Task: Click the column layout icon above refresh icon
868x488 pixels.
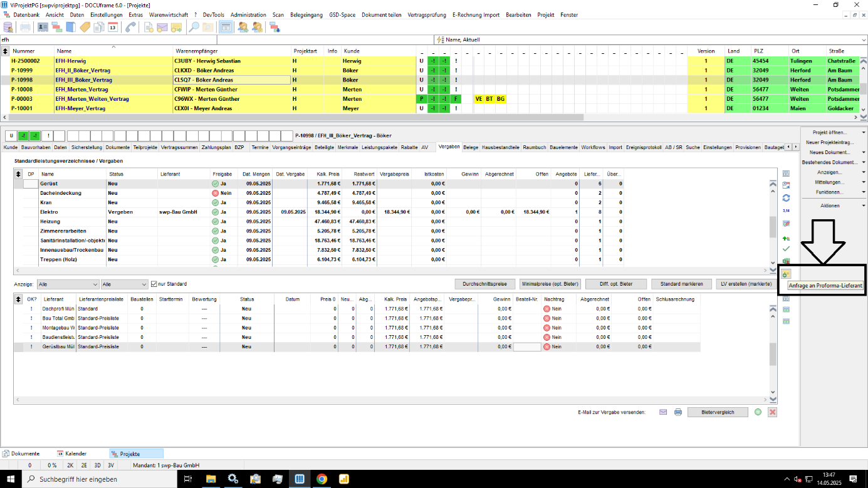Action: pyautogui.click(x=786, y=173)
